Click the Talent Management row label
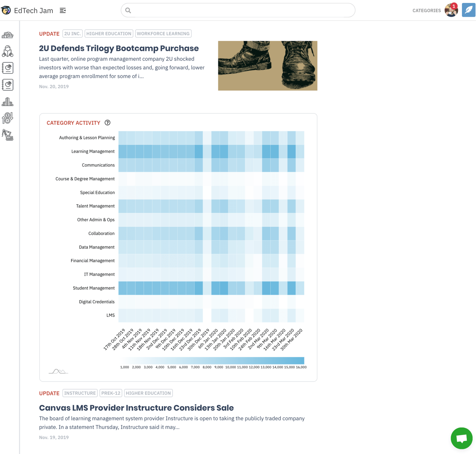476x454 pixels. [x=95, y=206]
